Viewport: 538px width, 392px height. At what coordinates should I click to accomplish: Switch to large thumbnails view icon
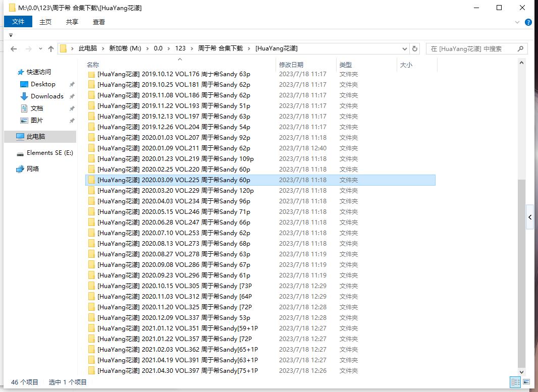(526, 382)
